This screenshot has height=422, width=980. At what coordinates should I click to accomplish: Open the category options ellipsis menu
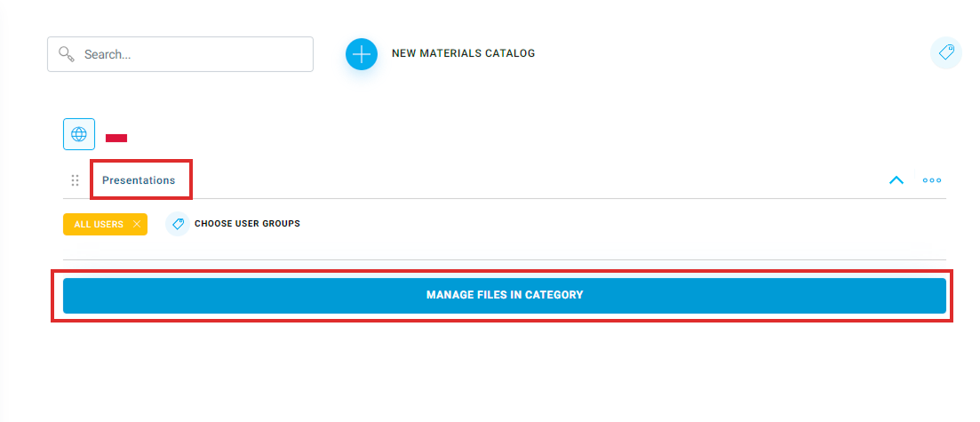click(932, 180)
